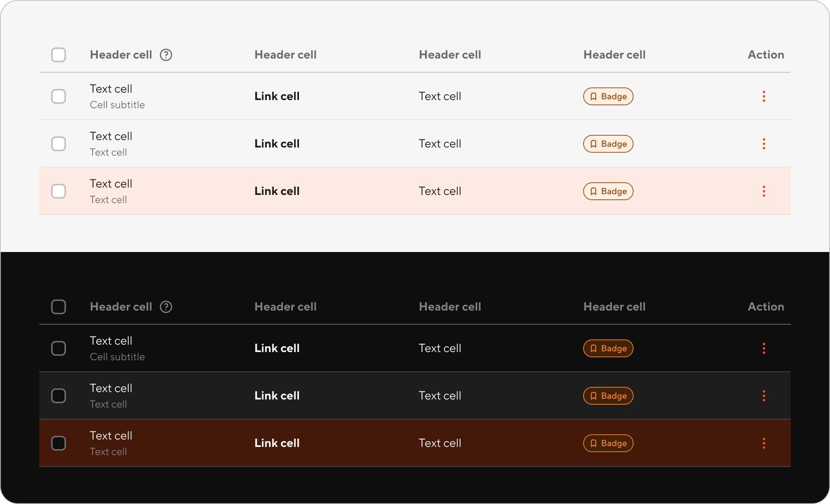Screen dimensions: 830x504
Task: Open the three-dot menu in light table's middle row
Action: (x=764, y=144)
